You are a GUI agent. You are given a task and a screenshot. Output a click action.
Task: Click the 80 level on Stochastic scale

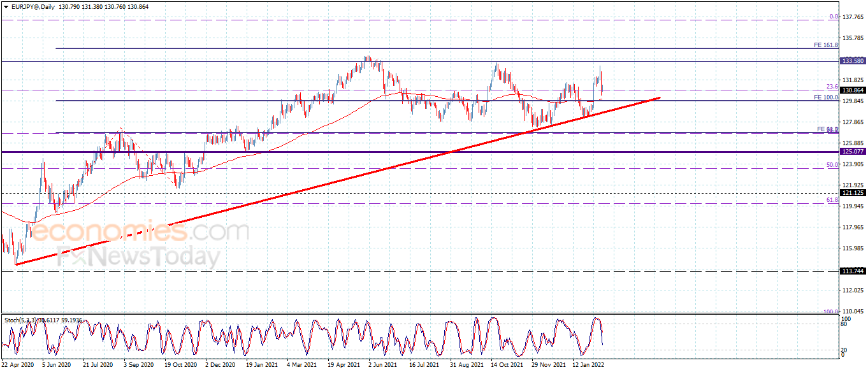click(845, 324)
